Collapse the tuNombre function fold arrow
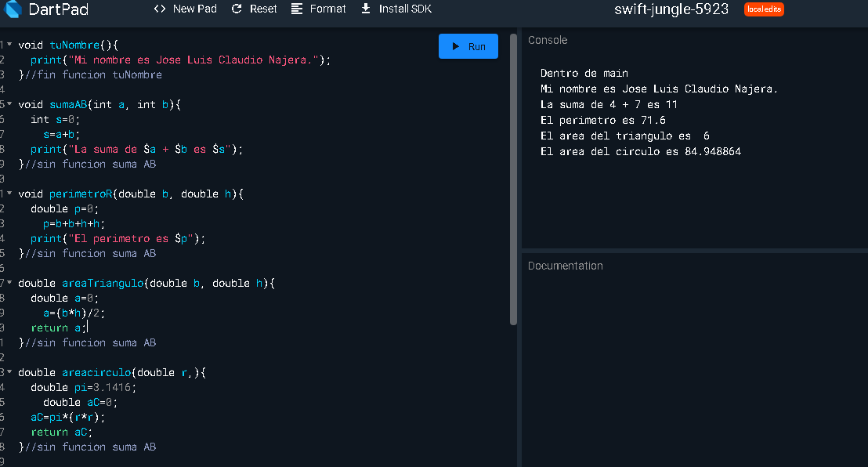The width and height of the screenshot is (868, 467). (9, 44)
